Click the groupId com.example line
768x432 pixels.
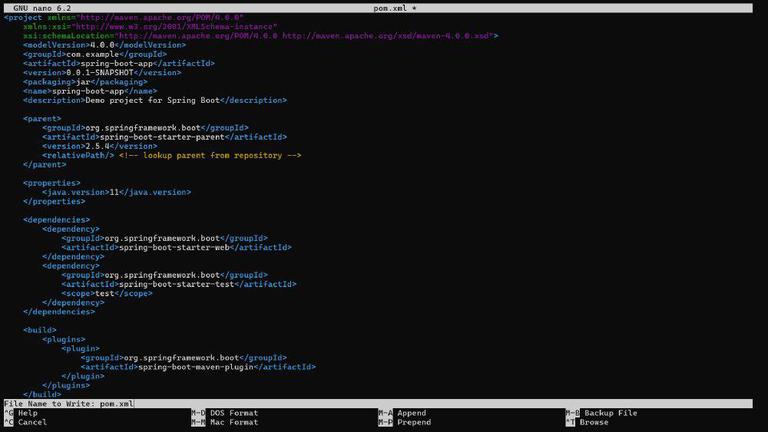click(x=95, y=54)
